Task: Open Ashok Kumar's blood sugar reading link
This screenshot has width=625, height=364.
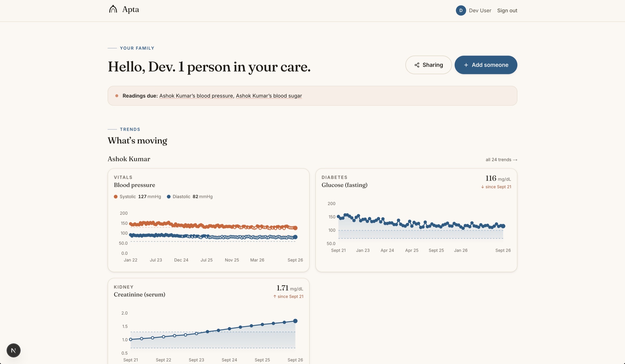Action: click(269, 96)
